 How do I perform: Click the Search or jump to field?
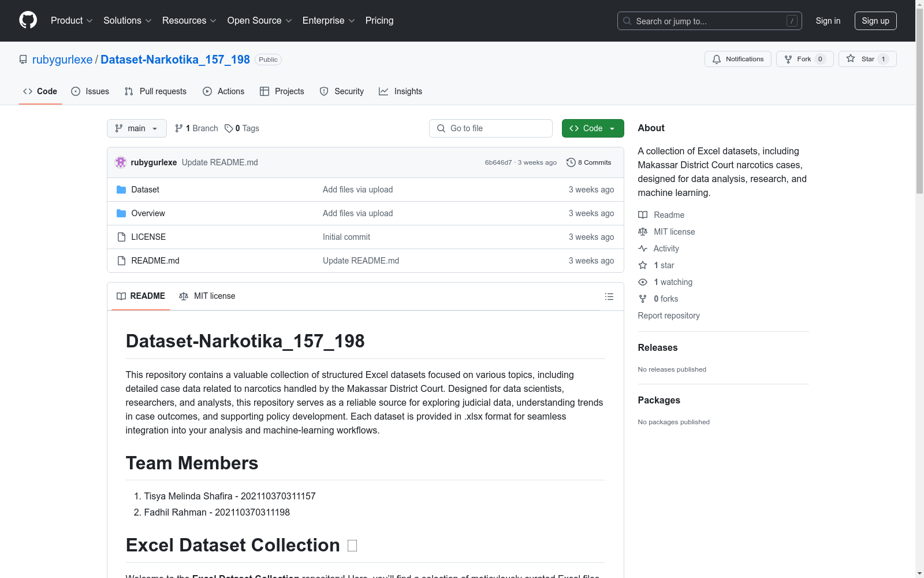[x=710, y=21]
